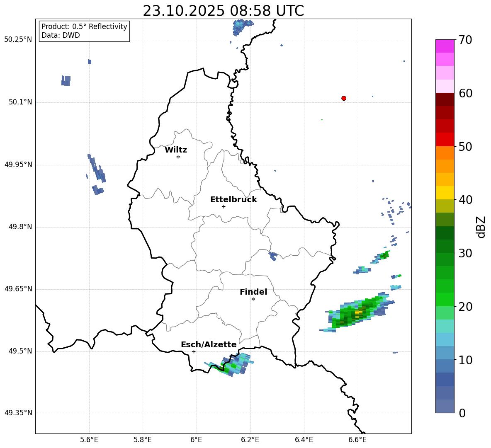
Task: Click the 6.6°E longitude label
Action: (x=357, y=440)
